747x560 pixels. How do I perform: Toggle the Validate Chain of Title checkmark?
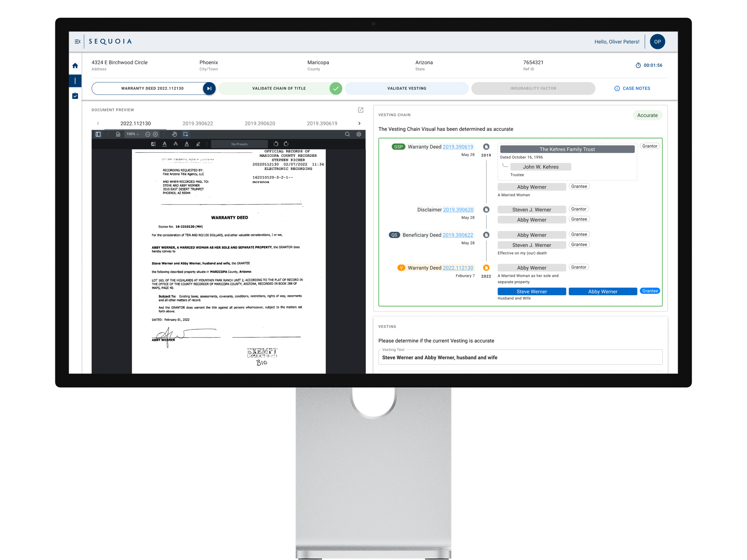click(336, 88)
